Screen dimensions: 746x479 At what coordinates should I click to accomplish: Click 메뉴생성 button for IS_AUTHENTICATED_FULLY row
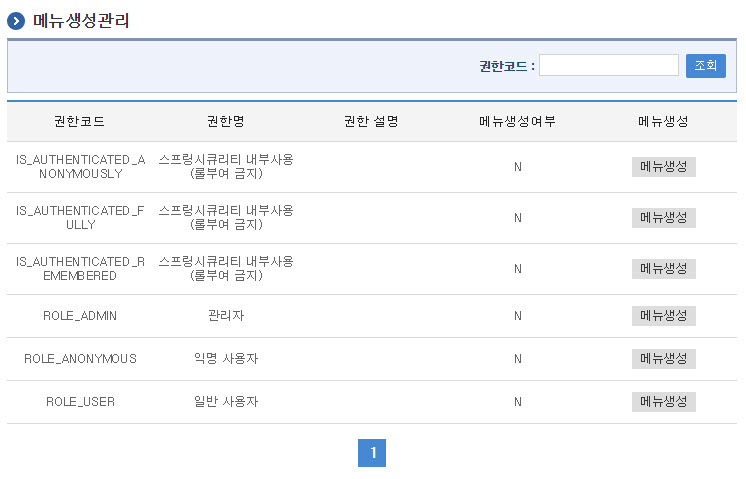click(663, 218)
